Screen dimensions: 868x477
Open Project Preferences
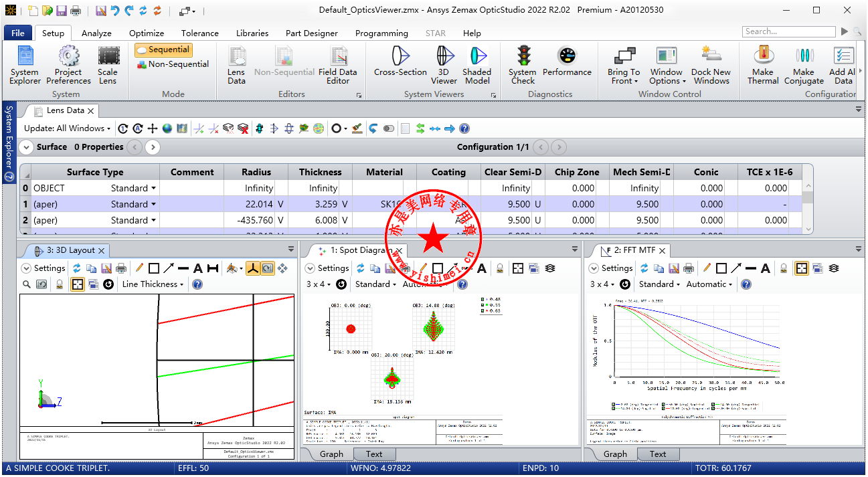tap(68, 66)
